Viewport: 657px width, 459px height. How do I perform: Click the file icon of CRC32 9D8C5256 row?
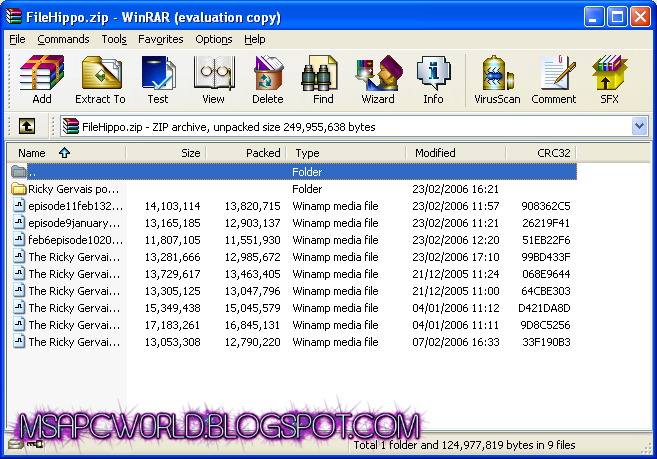[19, 324]
